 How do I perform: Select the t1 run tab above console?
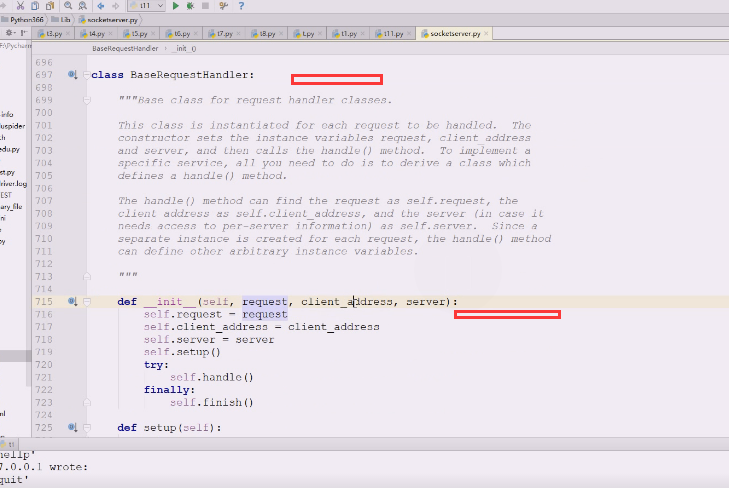[8, 444]
